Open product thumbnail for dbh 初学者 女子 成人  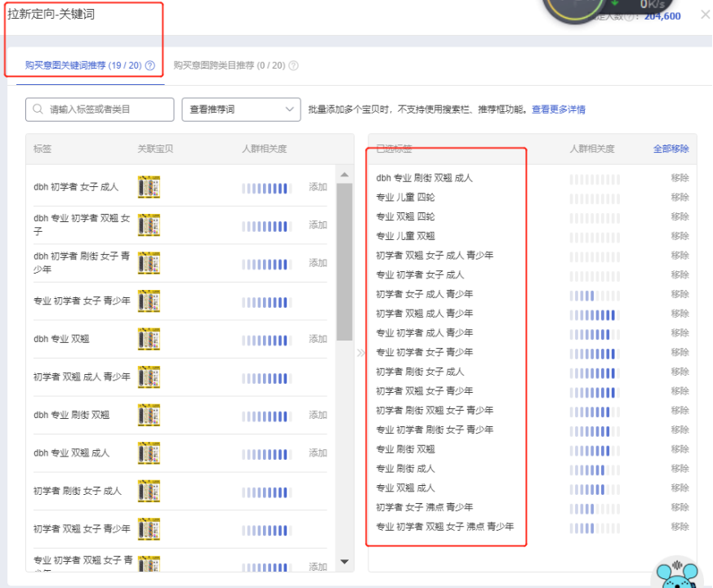[x=149, y=187]
